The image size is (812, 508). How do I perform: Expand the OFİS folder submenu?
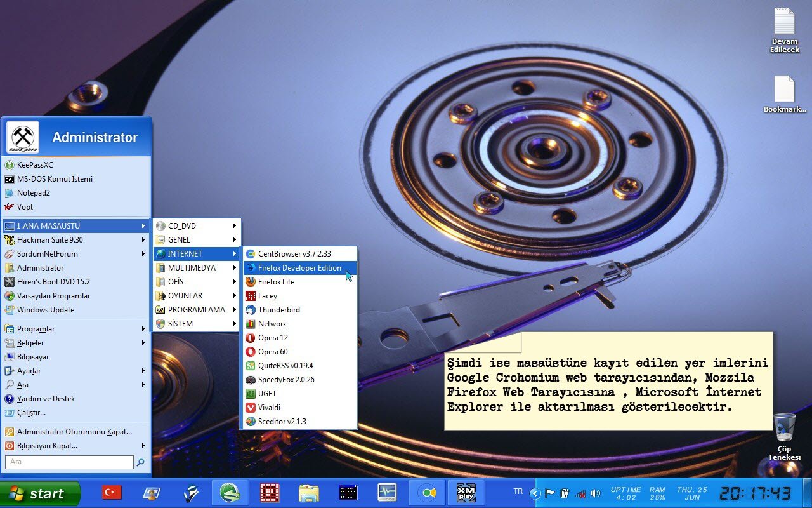197,282
